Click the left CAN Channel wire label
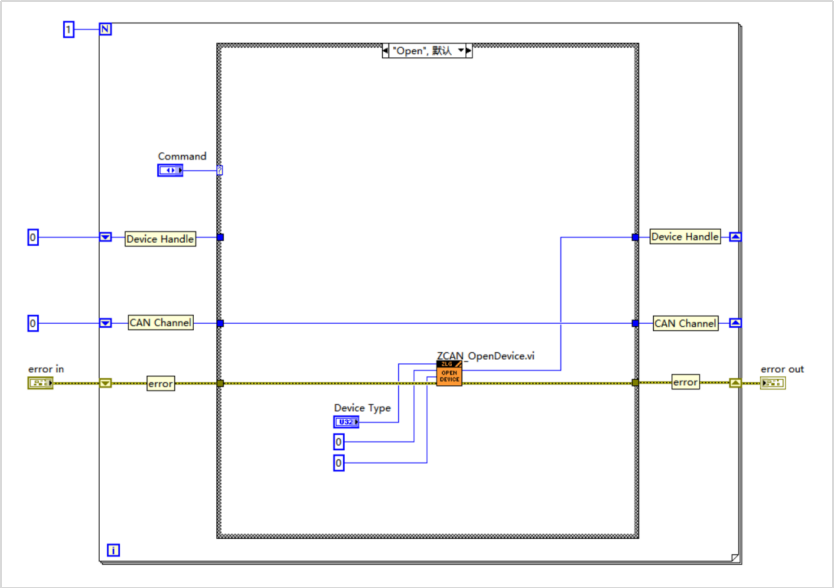834x588 pixels. point(161,322)
